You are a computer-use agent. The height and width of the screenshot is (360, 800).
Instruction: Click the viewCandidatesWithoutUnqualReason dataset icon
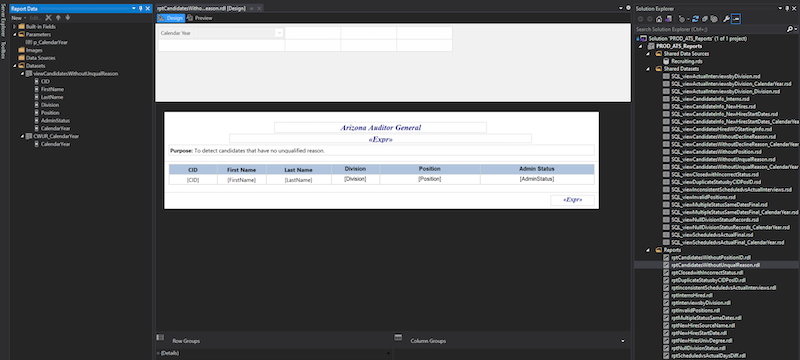[x=29, y=73]
